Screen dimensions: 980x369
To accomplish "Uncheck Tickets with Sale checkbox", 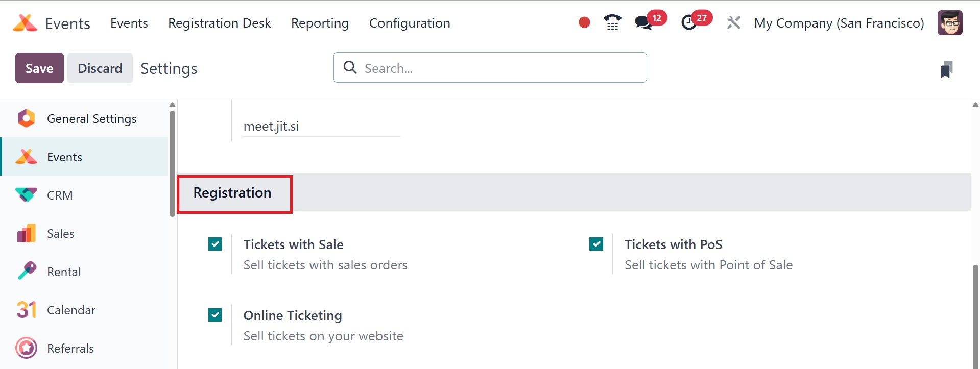I will [215, 244].
